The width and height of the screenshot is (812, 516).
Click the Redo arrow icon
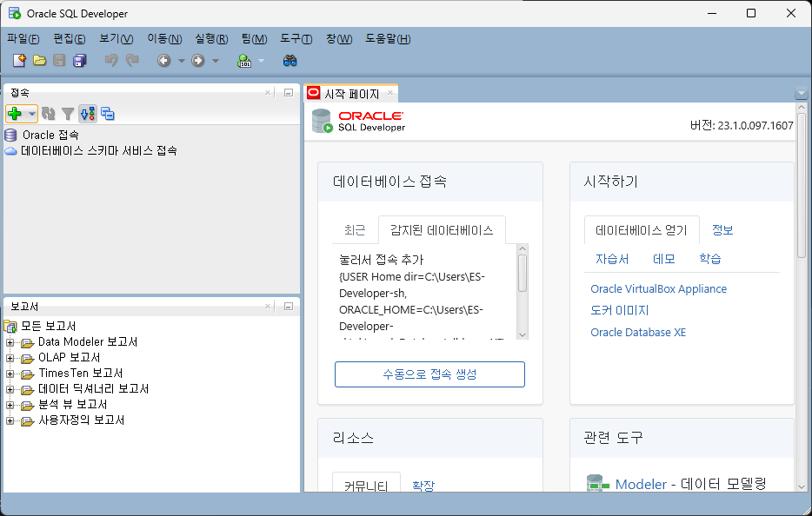coord(132,61)
